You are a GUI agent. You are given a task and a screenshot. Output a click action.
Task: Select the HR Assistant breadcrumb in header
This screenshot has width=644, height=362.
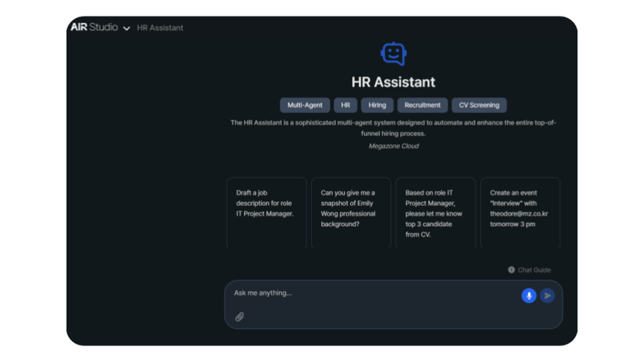click(160, 28)
